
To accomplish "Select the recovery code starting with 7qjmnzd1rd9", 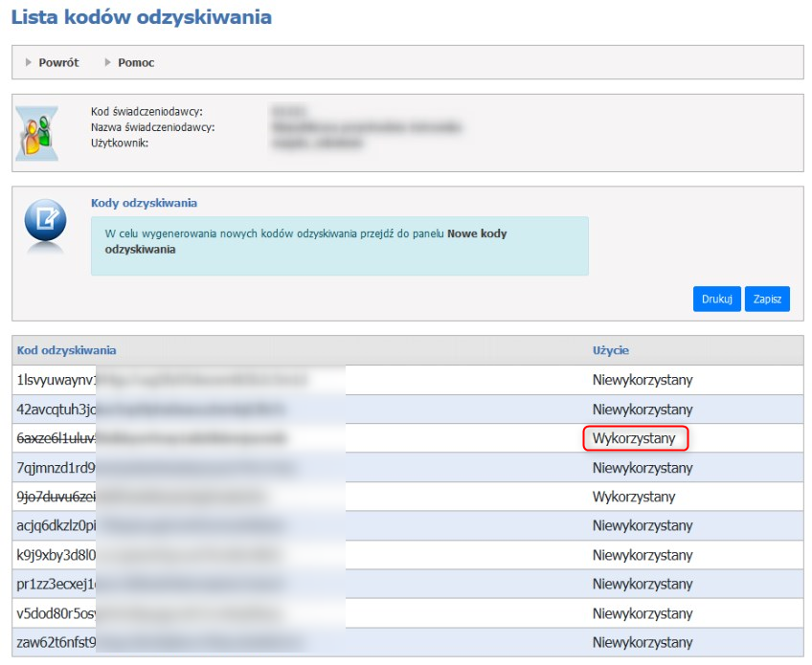I will (56, 468).
